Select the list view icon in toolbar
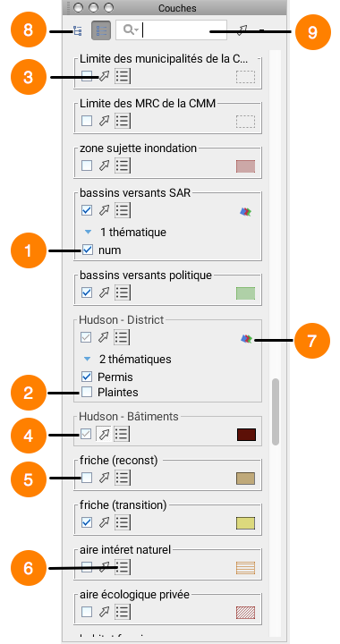The height and width of the screenshot is (644, 340). [101, 30]
